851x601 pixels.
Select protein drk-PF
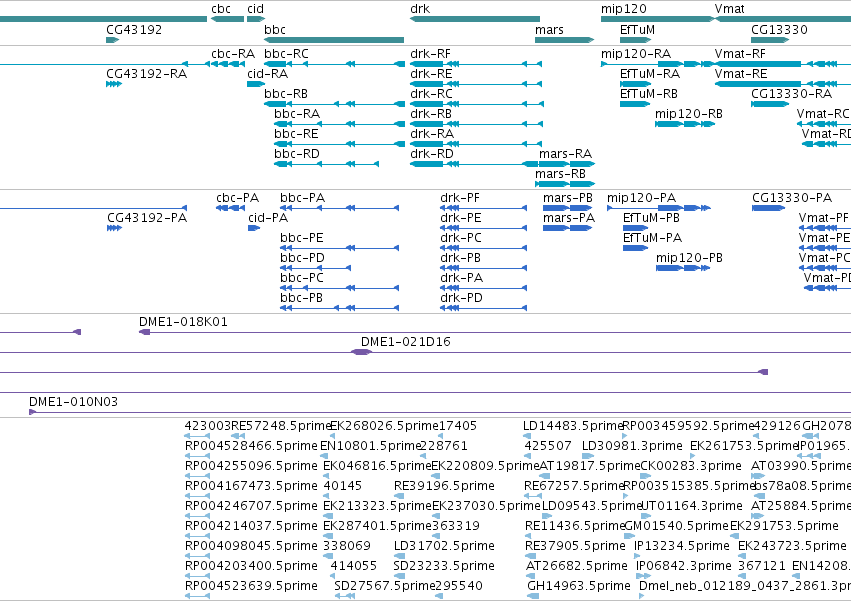483,208
